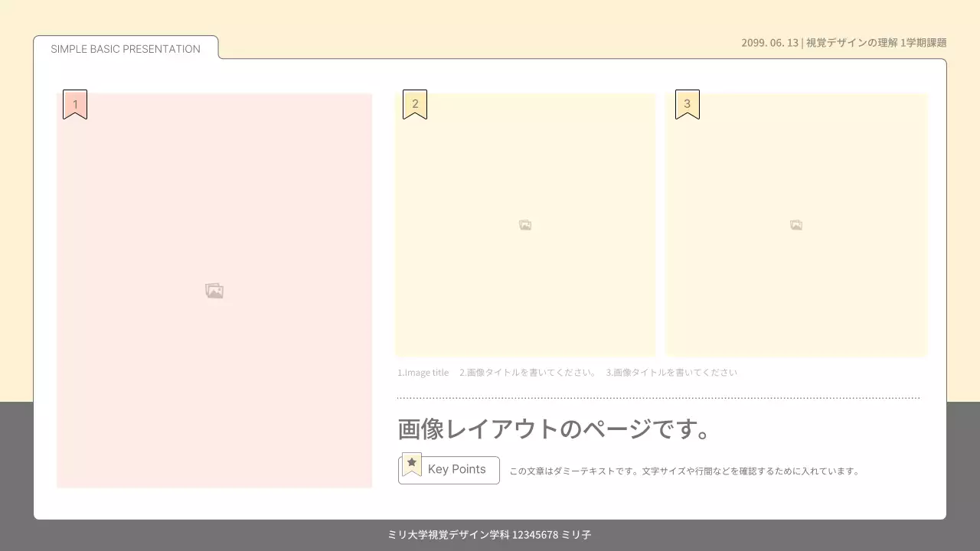Image resolution: width=980 pixels, height=551 pixels.
Task: Click the Key Points label
Action: coord(456,469)
